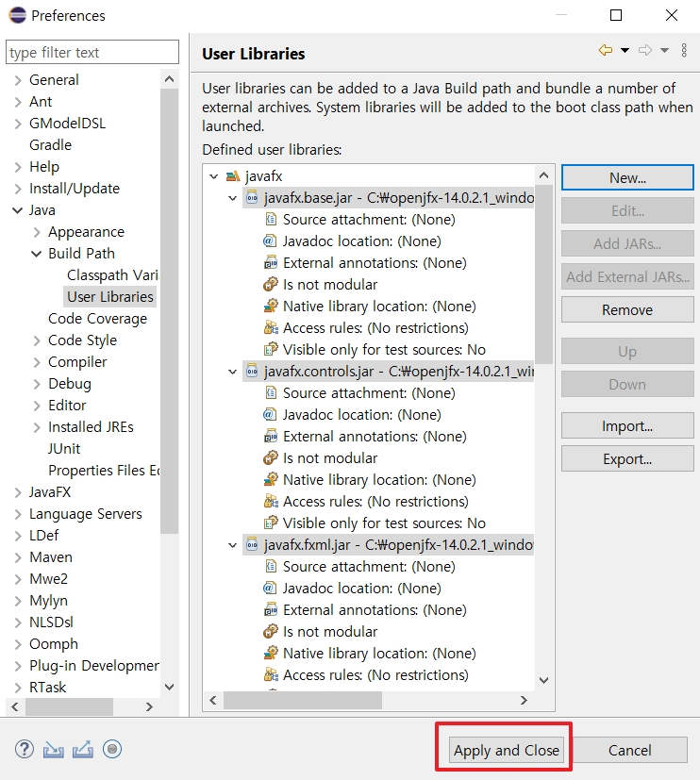Screen dimensions: 700x780
Task: Click the javafx.controls.jar file icon
Action: click(252, 371)
